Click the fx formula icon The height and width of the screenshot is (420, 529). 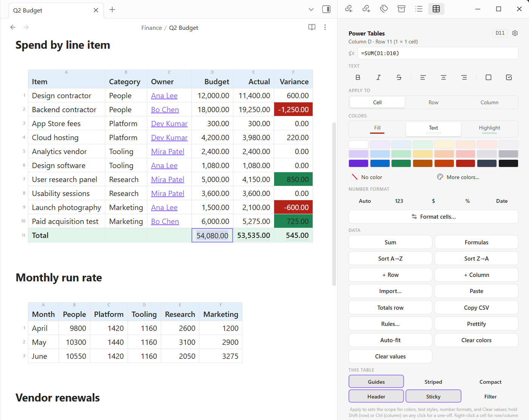(x=352, y=53)
